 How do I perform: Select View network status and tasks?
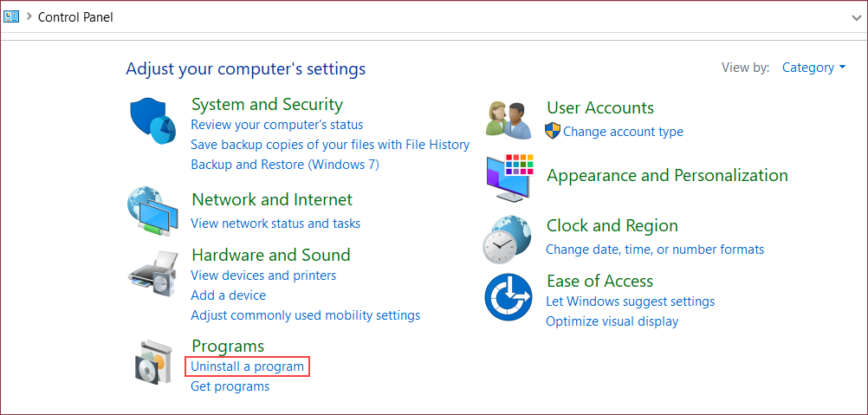pos(275,224)
